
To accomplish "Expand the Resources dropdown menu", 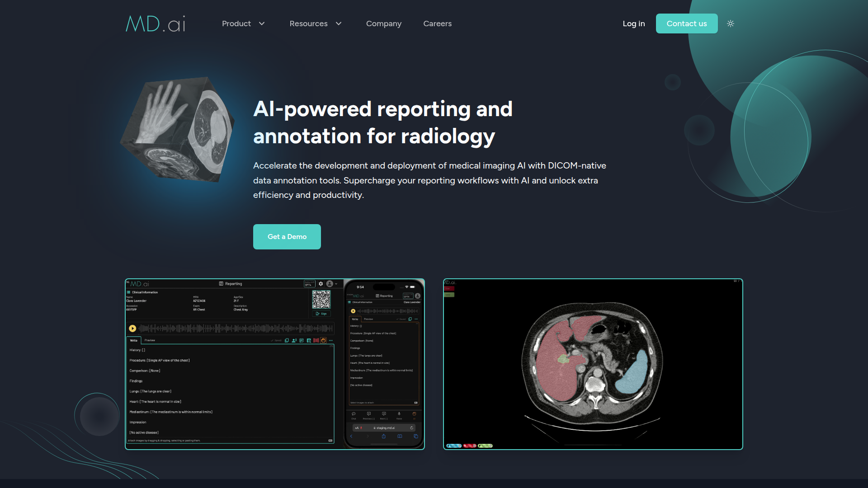I will tap(316, 23).
